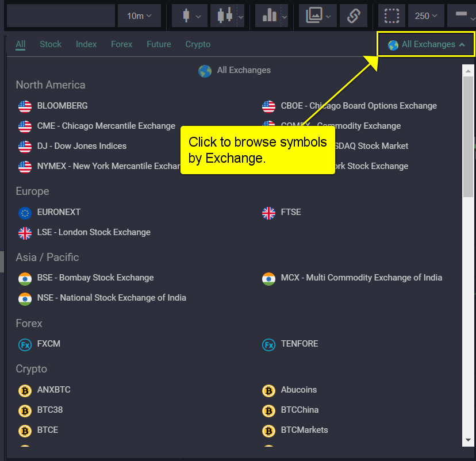Screen dimensions: 476x461
Task: Select NSE - National Stock Exchange of India
Action: point(112,298)
